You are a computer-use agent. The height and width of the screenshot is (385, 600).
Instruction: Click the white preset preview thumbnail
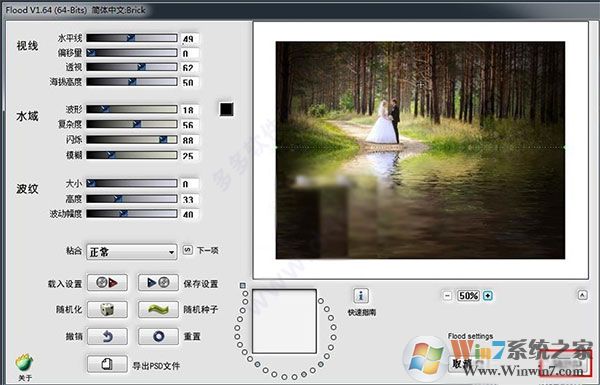[x=284, y=321]
